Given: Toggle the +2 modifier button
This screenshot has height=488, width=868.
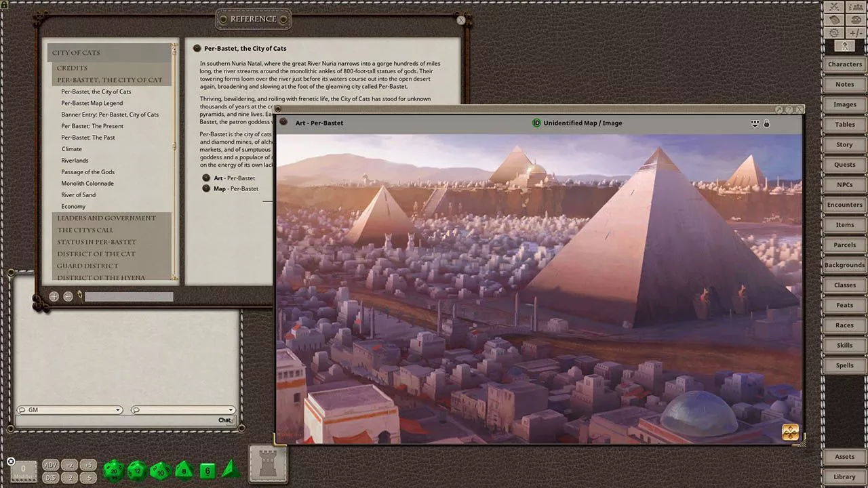Looking at the screenshot, I should point(68,465).
